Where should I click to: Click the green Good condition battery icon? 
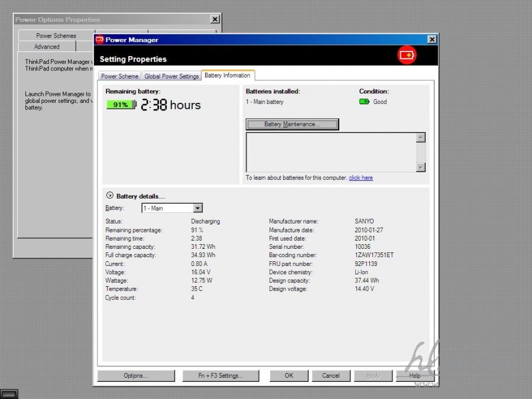pyautogui.click(x=364, y=102)
